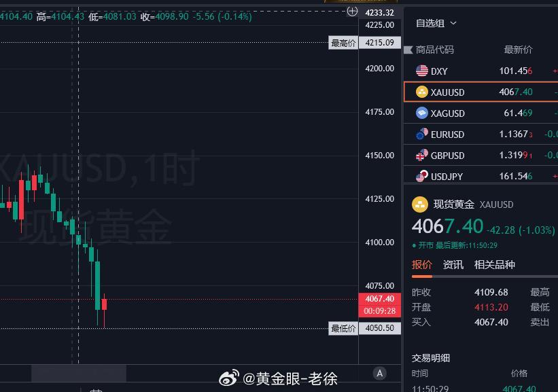558x392 pixels.
Task: Click the DXY US flag icon
Action: (421, 71)
